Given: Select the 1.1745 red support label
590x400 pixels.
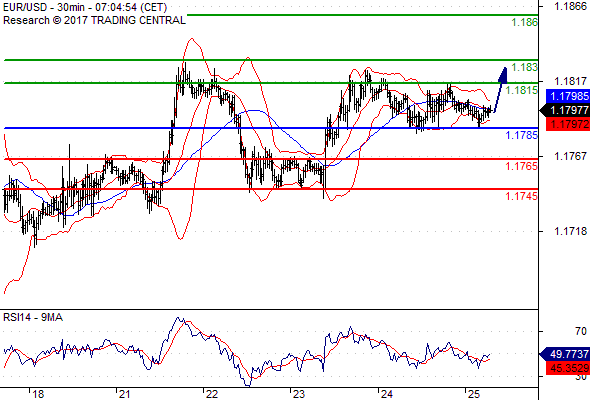Looking at the screenshot, I should point(522,196).
